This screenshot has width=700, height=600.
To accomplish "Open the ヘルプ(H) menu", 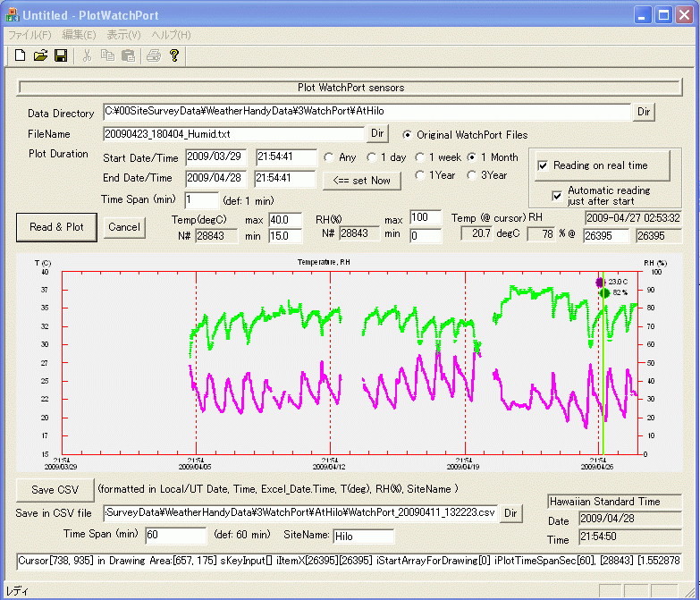I will click(x=171, y=35).
